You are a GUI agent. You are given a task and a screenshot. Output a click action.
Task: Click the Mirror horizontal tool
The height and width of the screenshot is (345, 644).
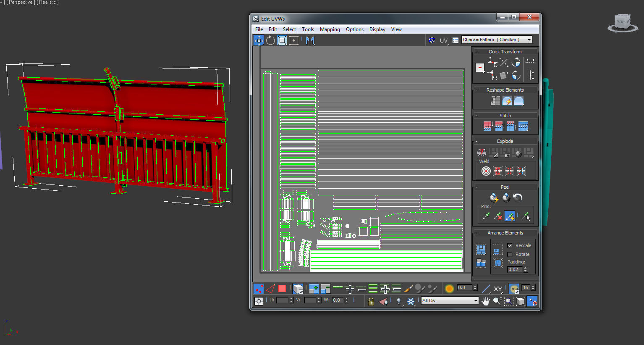tap(310, 40)
